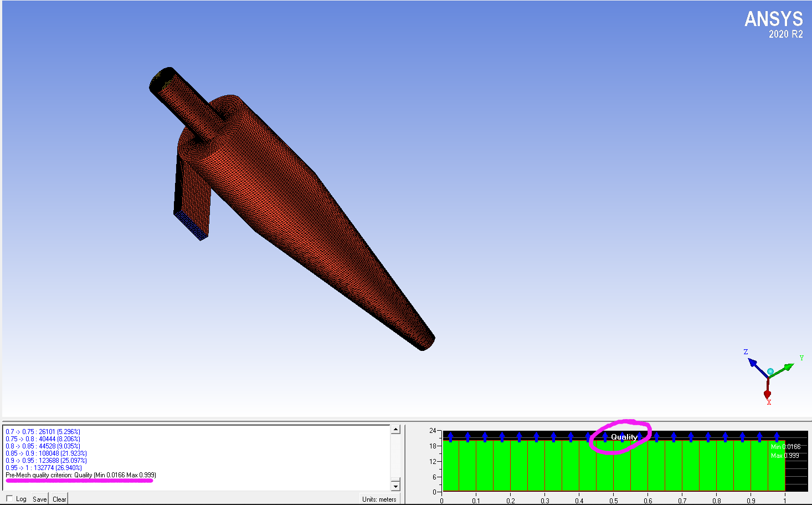This screenshot has height=505, width=812.
Task: Click the blue Z axis arrow on triad
Action: pos(752,363)
